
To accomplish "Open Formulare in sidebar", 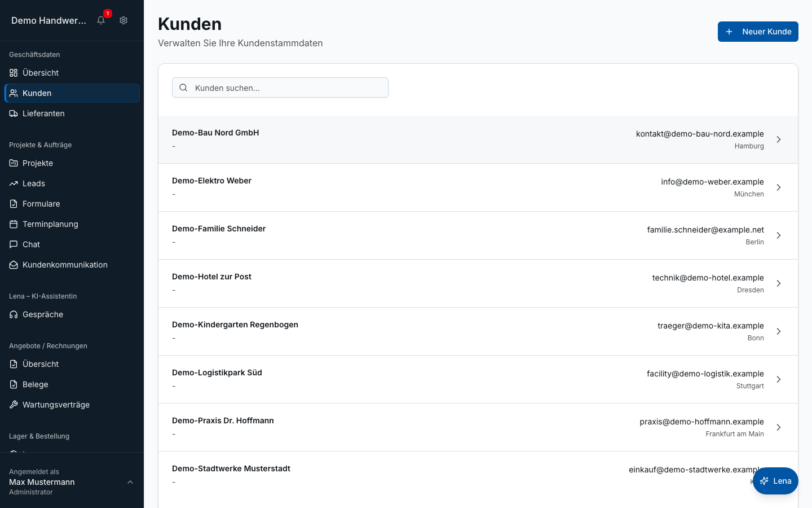I will (72, 204).
